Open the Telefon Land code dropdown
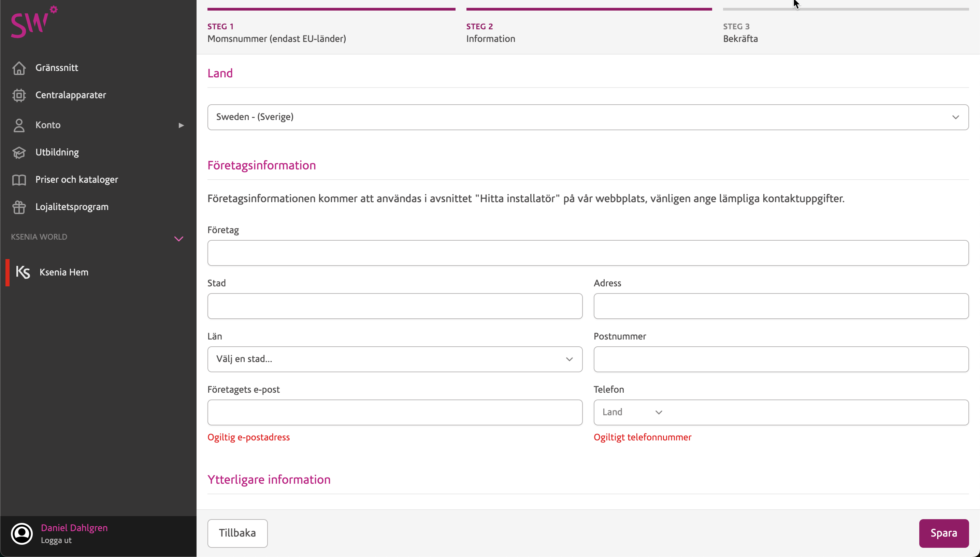980x557 pixels. 632,412
